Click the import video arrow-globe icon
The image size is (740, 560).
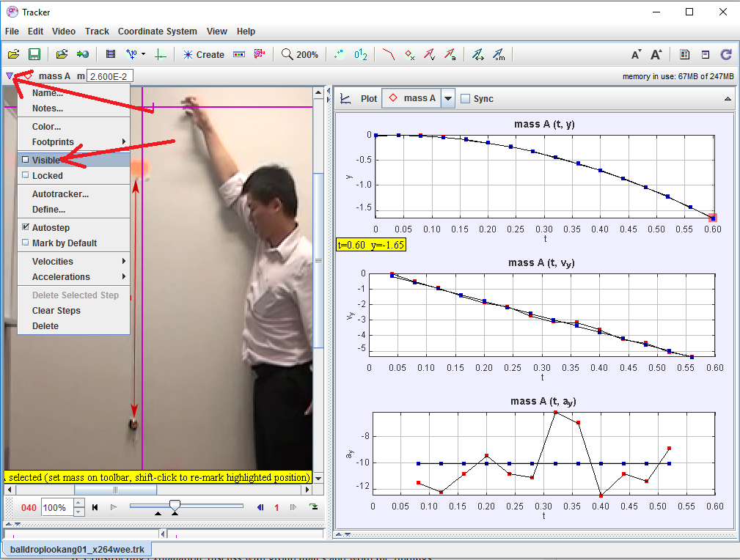(83, 54)
